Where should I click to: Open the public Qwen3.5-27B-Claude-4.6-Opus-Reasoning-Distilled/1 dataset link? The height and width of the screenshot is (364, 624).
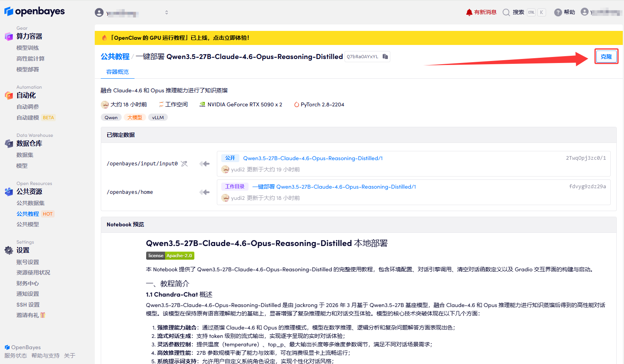[x=313, y=158]
